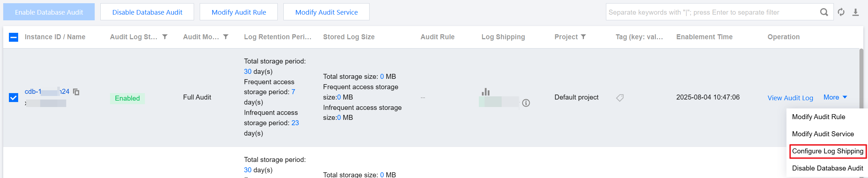Expand the More operations dropdown
The width and height of the screenshot is (868, 178).
835,97
